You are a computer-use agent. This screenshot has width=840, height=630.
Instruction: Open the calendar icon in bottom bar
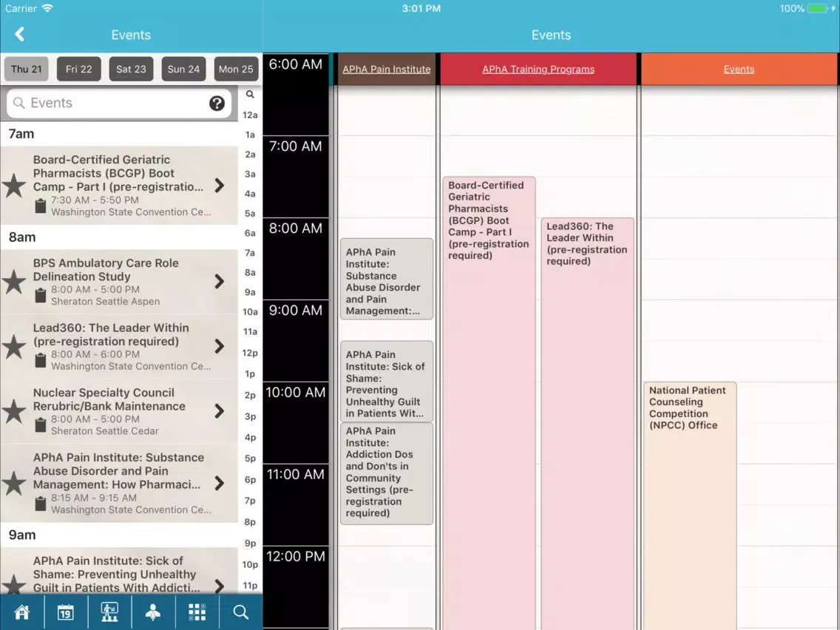click(x=66, y=612)
